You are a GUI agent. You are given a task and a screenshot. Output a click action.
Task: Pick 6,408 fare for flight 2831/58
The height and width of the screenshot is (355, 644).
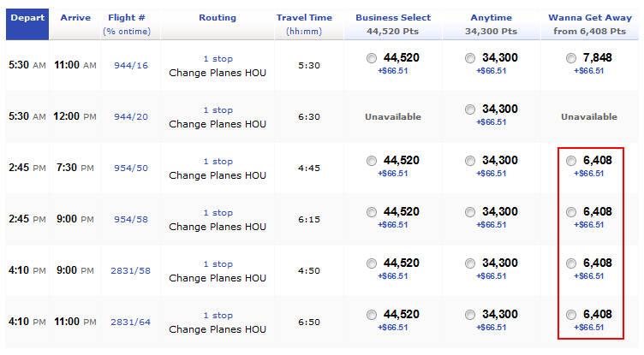click(x=571, y=263)
